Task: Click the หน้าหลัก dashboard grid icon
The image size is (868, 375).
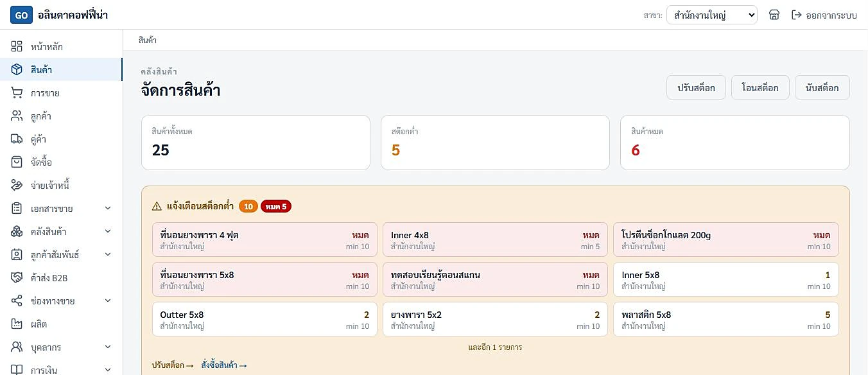Action: click(x=17, y=47)
